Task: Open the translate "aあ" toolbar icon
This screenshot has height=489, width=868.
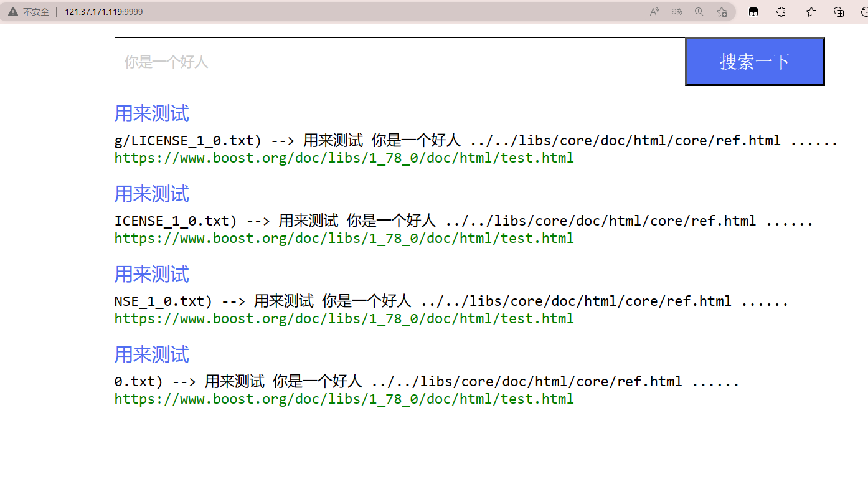Action: click(676, 11)
